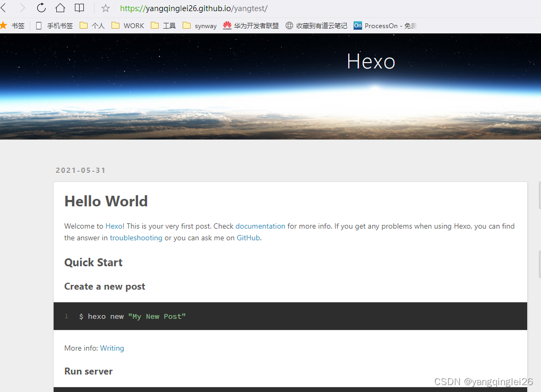Open 收藏到有道云笔记 bookmark

[x=316, y=25]
